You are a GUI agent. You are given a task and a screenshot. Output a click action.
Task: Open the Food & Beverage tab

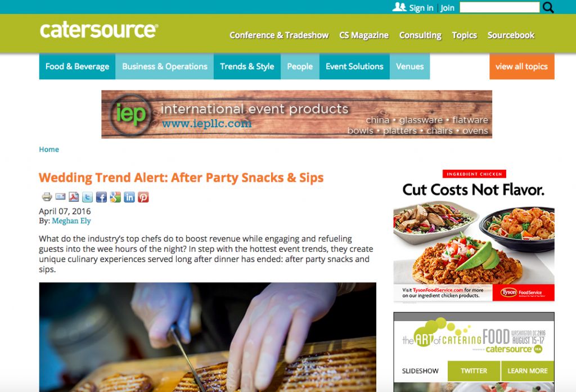77,66
